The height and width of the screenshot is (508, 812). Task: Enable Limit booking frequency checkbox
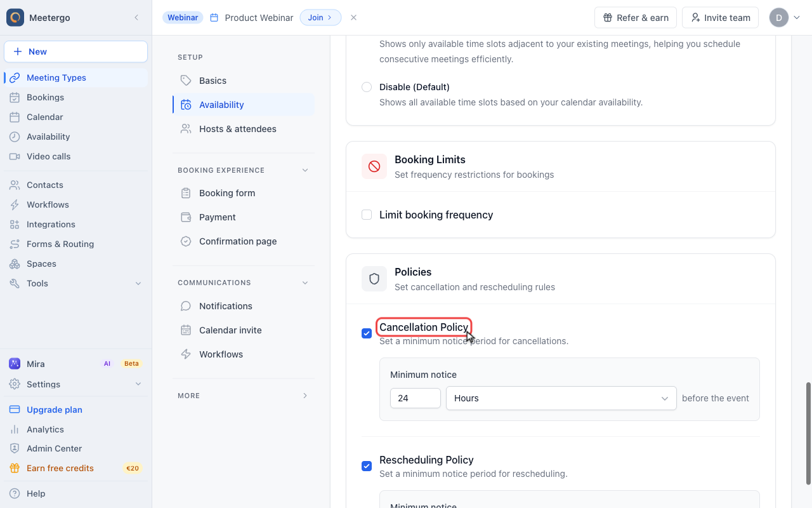tap(367, 215)
